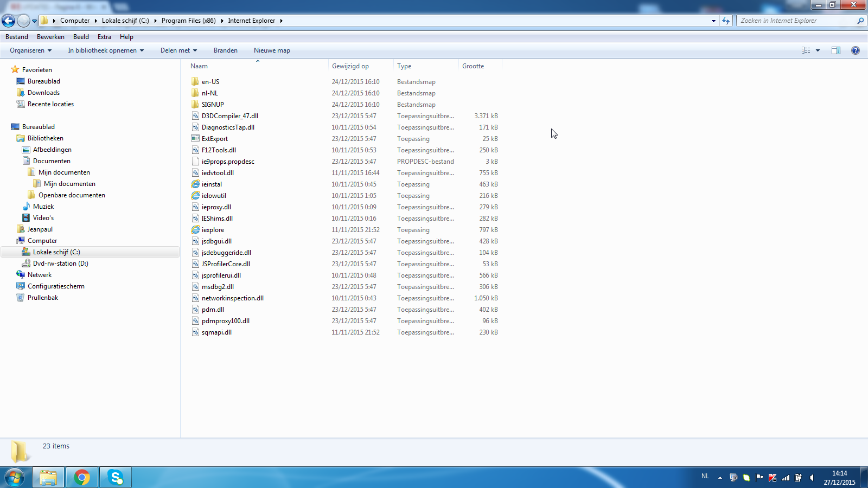Select Bibliotheken in the navigation tree
Screen dimensions: 868x488
click(46, 138)
